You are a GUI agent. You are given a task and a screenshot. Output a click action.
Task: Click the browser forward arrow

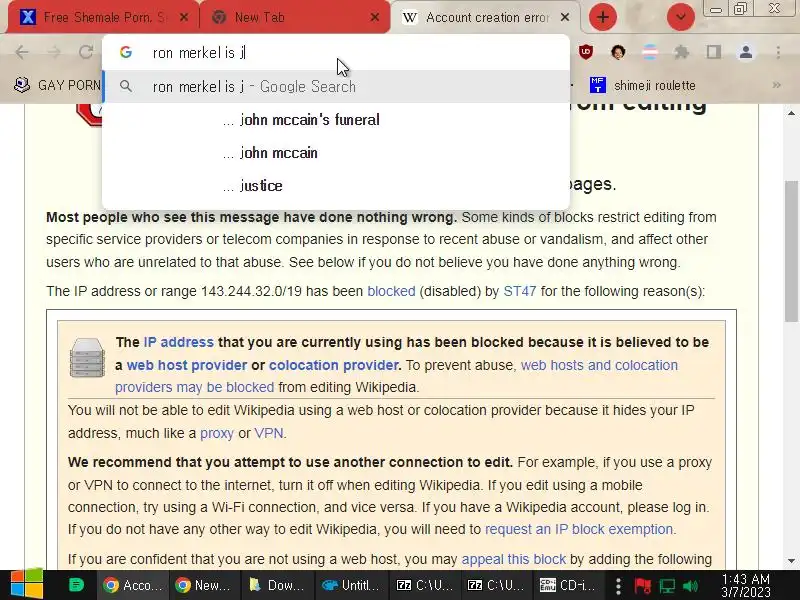(54, 52)
